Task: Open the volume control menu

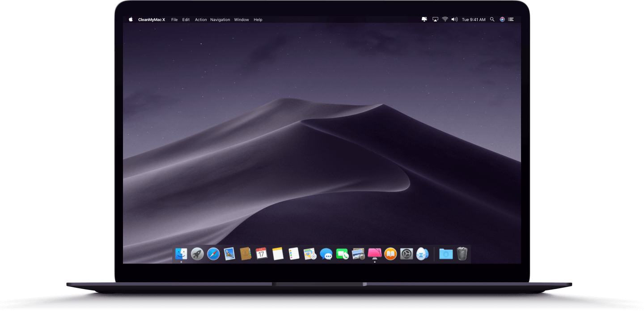Action: (454, 19)
